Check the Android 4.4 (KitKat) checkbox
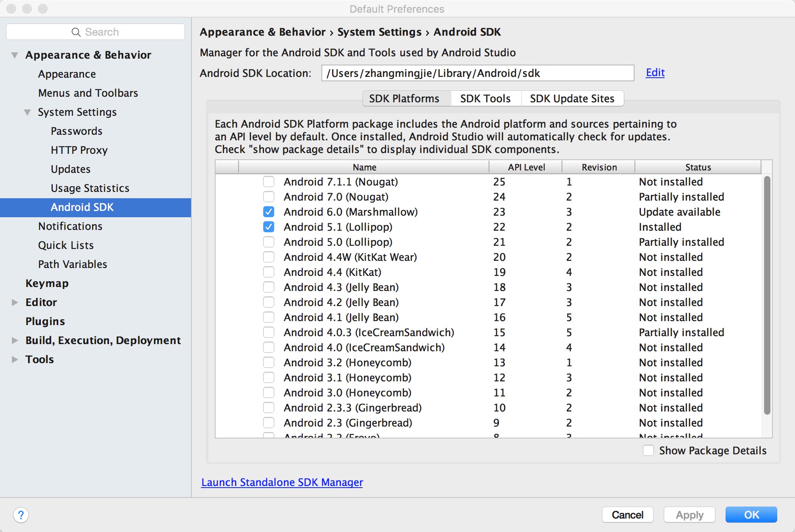Viewport: 795px width, 532px height. 269,272
